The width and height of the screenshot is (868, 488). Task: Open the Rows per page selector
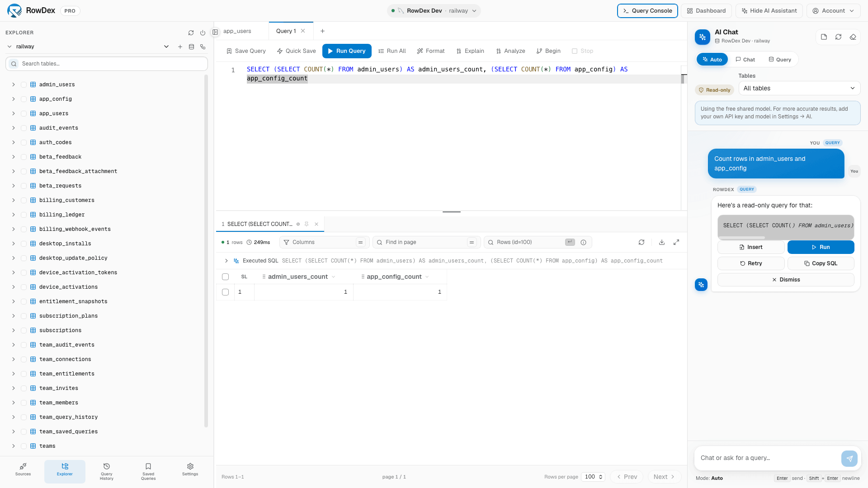[x=594, y=477]
